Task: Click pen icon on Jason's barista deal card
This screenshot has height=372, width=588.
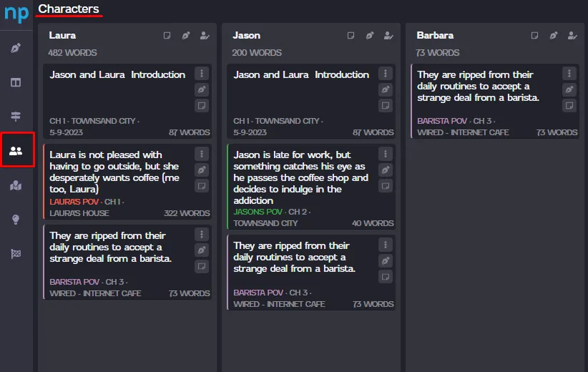Action: (x=385, y=261)
